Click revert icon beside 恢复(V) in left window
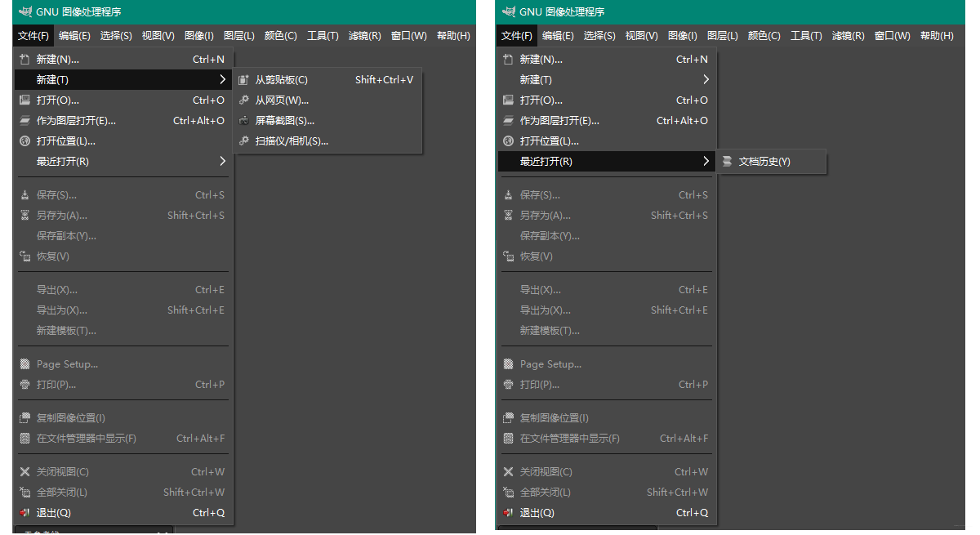 tap(24, 256)
